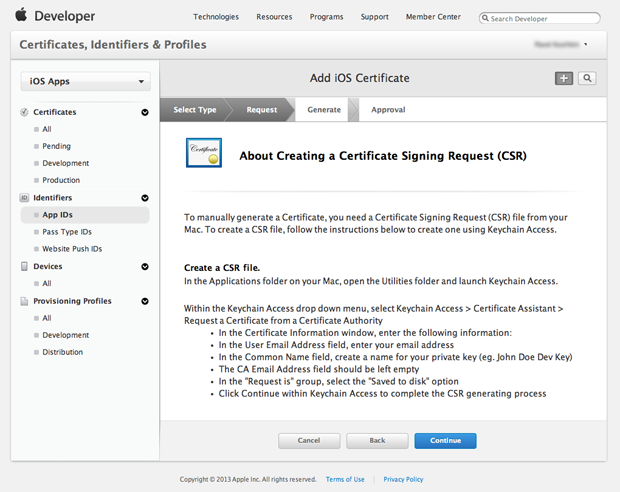Select All under Devices
Image resolution: width=620 pixels, height=492 pixels.
click(47, 284)
